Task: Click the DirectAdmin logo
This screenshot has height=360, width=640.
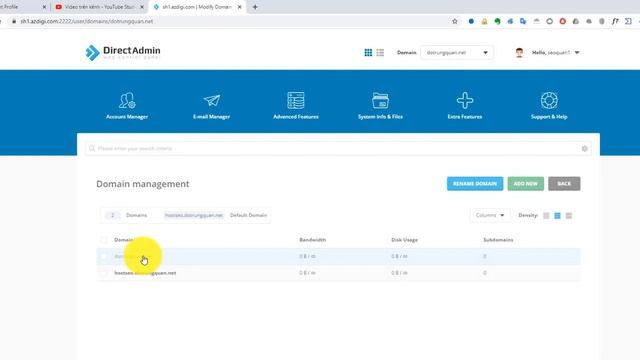Action: point(123,52)
